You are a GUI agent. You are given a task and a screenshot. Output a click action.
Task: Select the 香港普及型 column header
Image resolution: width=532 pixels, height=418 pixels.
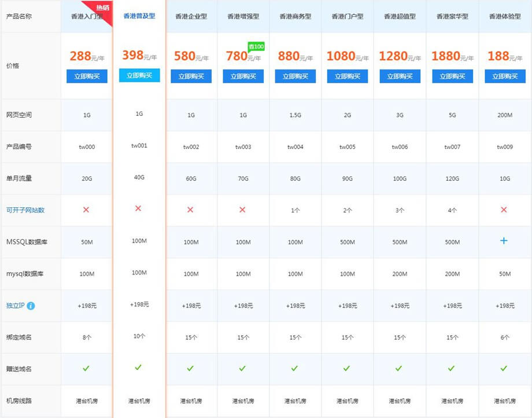139,16
